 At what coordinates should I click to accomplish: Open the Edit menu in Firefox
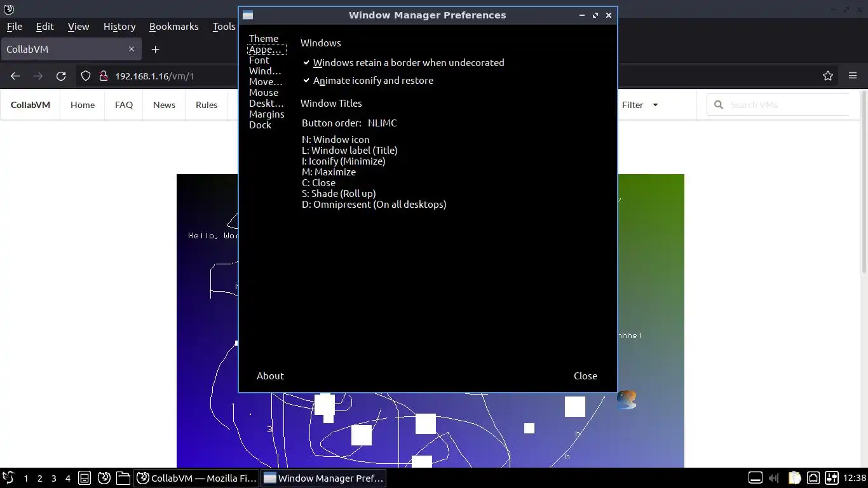click(x=44, y=26)
